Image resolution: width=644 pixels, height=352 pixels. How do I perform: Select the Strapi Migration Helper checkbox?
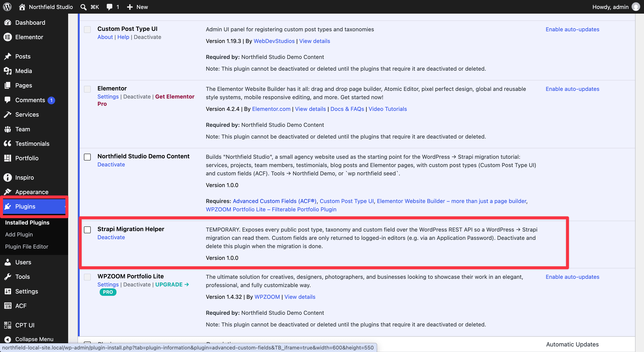[87, 230]
